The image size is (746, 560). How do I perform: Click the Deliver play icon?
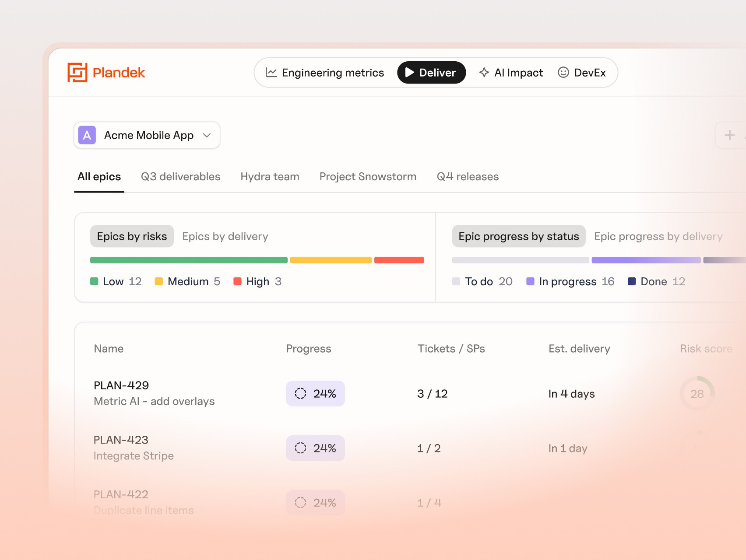click(x=410, y=73)
